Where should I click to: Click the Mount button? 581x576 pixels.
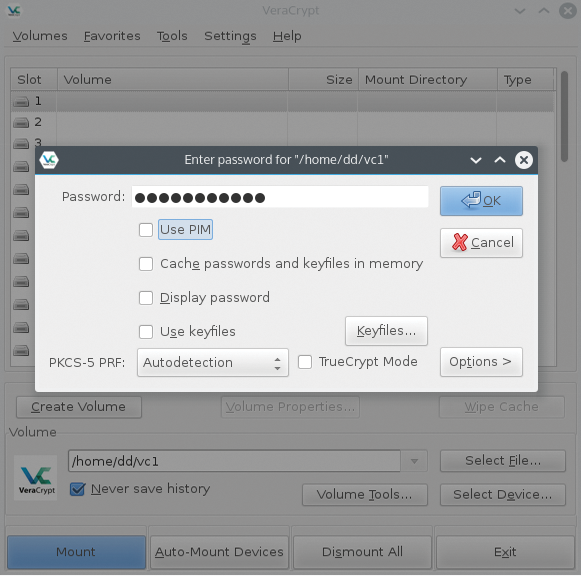pos(76,552)
